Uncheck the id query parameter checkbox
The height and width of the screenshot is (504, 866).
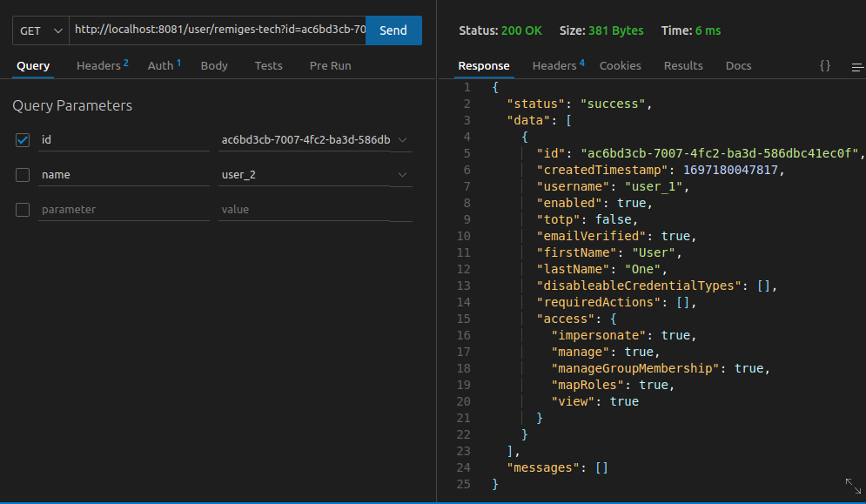[23, 139]
